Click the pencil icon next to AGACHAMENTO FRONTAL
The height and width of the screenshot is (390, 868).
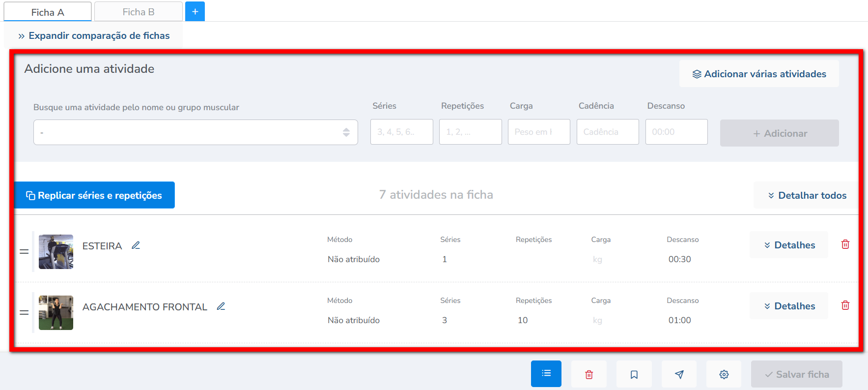pyautogui.click(x=221, y=306)
